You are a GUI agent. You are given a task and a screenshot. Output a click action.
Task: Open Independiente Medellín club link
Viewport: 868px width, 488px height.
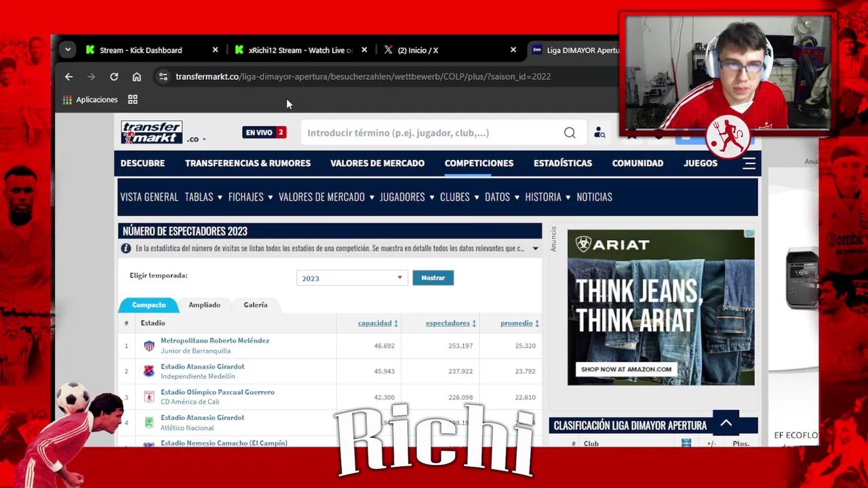tap(198, 376)
